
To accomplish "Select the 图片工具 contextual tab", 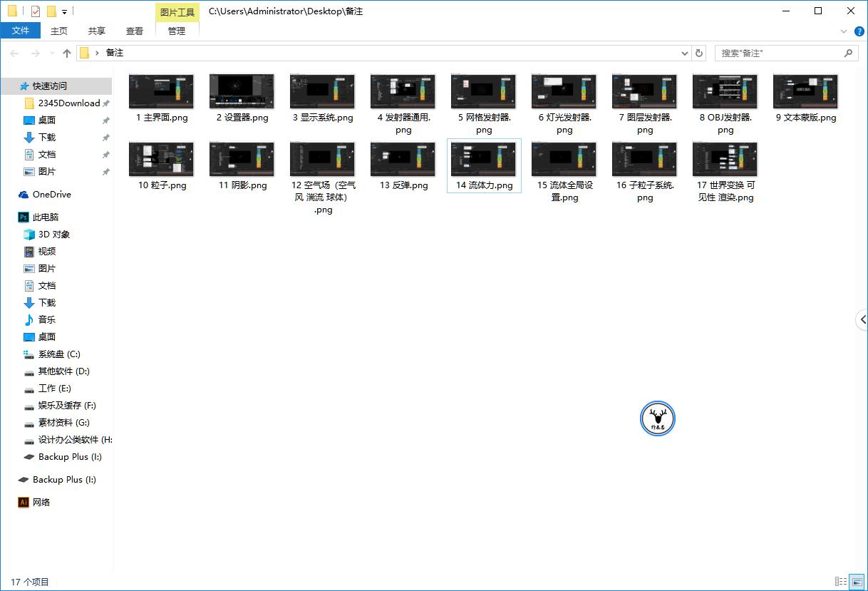I will tap(177, 11).
